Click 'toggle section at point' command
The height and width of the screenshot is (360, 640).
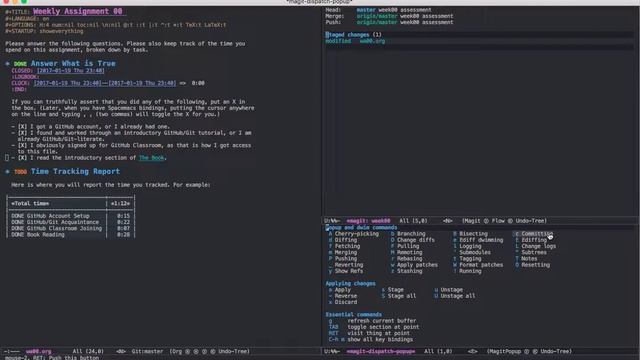[x=383, y=327]
